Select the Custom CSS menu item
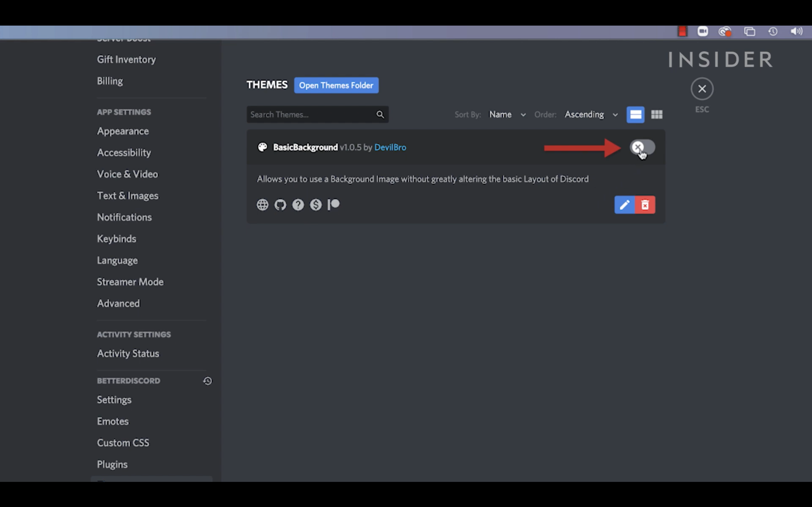 pyautogui.click(x=122, y=442)
